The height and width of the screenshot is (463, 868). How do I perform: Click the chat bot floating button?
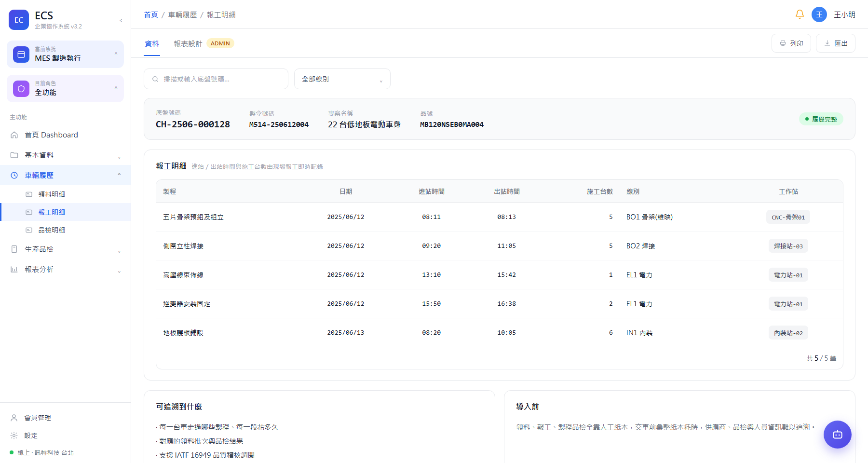click(838, 435)
